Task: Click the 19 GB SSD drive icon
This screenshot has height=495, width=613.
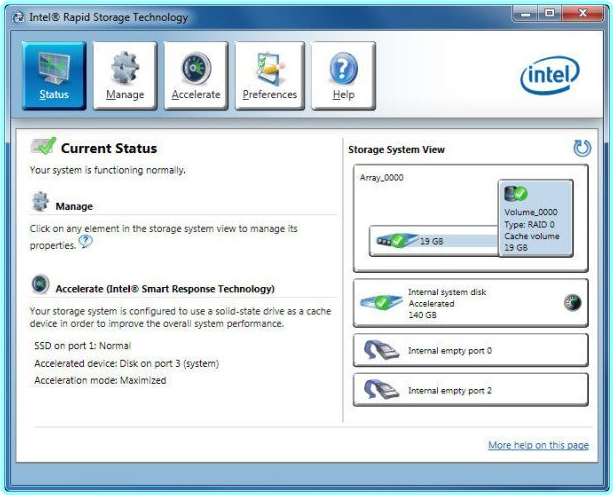Action: 396,240
